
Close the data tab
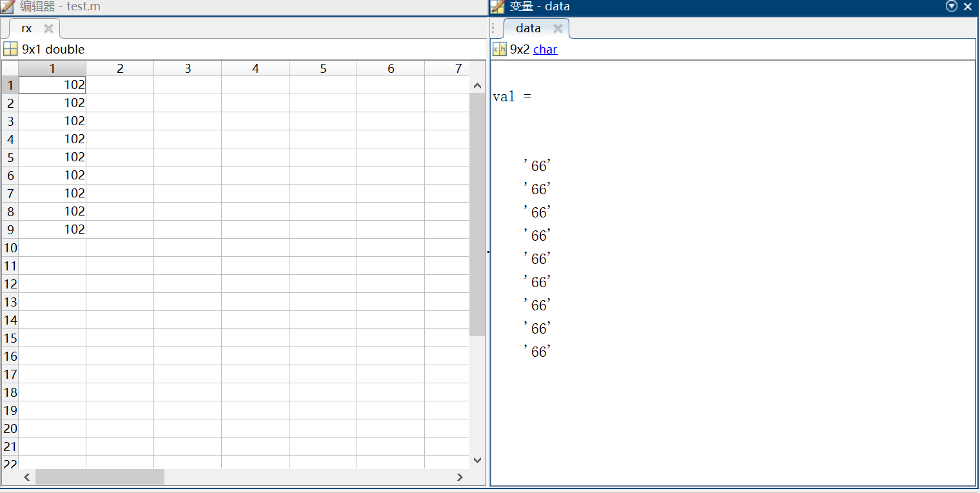[x=558, y=28]
